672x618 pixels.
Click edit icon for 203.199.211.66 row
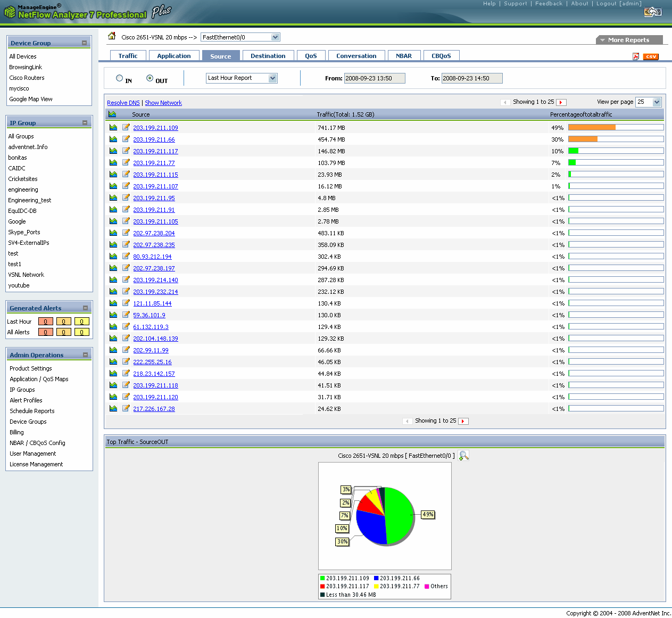click(x=126, y=139)
